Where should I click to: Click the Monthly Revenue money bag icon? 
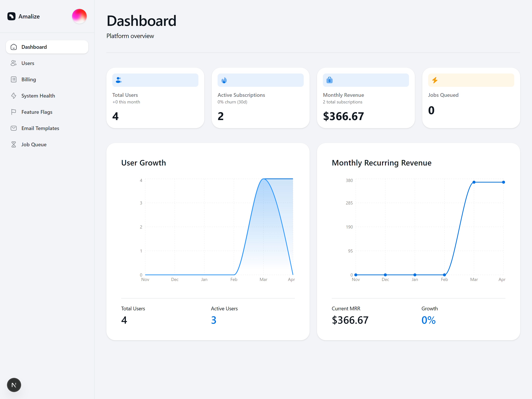(x=329, y=80)
